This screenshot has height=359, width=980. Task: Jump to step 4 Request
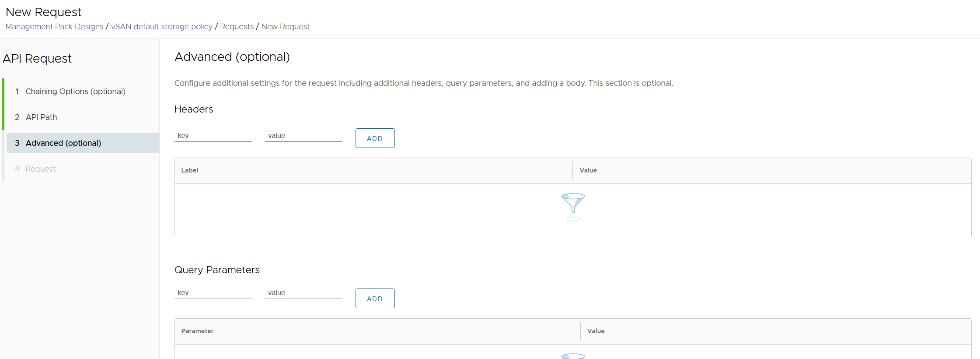click(x=40, y=169)
